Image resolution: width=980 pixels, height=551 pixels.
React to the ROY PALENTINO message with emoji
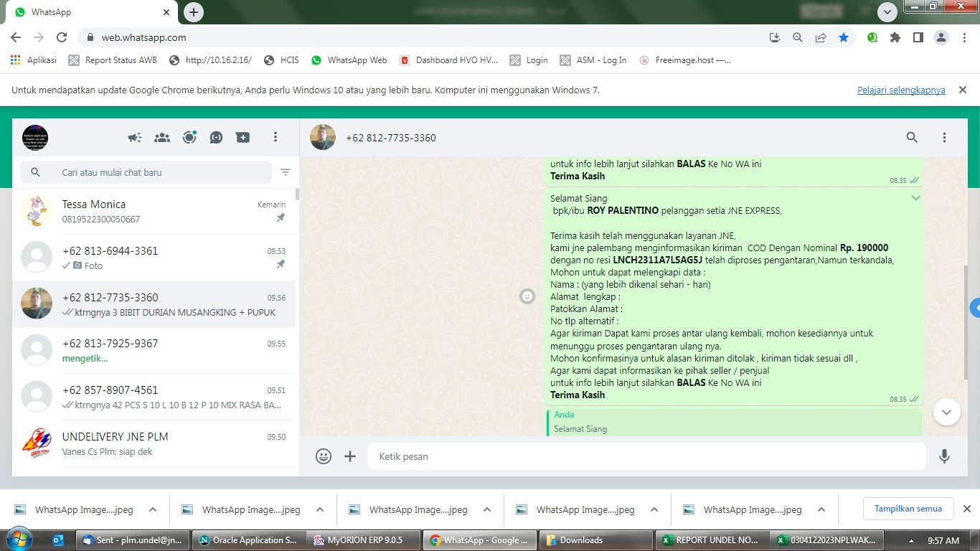click(x=527, y=296)
